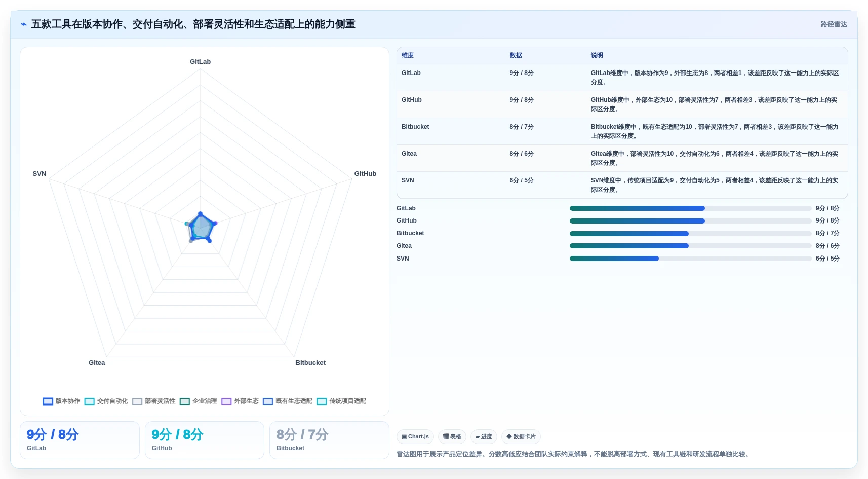This screenshot has height=479, width=868.
Task: Click the GitLab axis label on radar
Action: coord(200,62)
